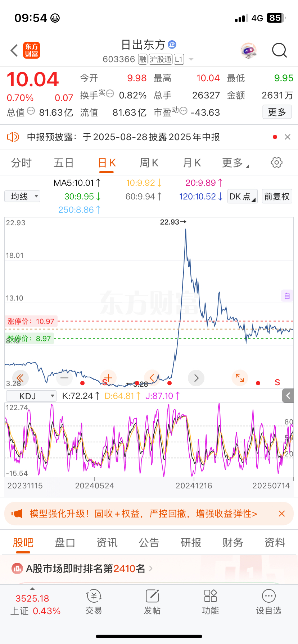Tap the megaphone icon in promo banner
The image size is (298, 644).
click(17, 514)
